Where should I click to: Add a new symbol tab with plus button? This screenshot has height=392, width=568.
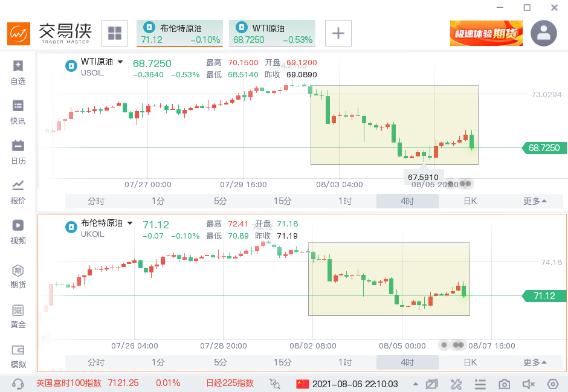pyautogui.click(x=338, y=33)
